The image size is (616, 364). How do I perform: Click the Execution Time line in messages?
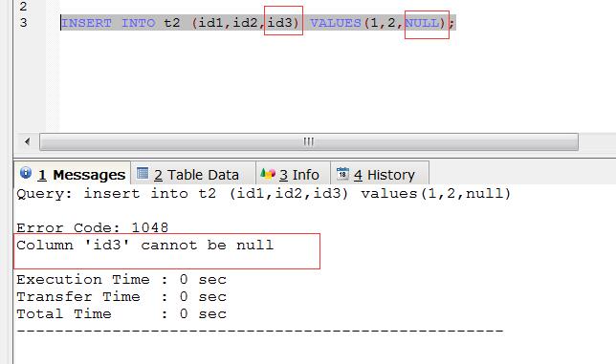coord(121,279)
